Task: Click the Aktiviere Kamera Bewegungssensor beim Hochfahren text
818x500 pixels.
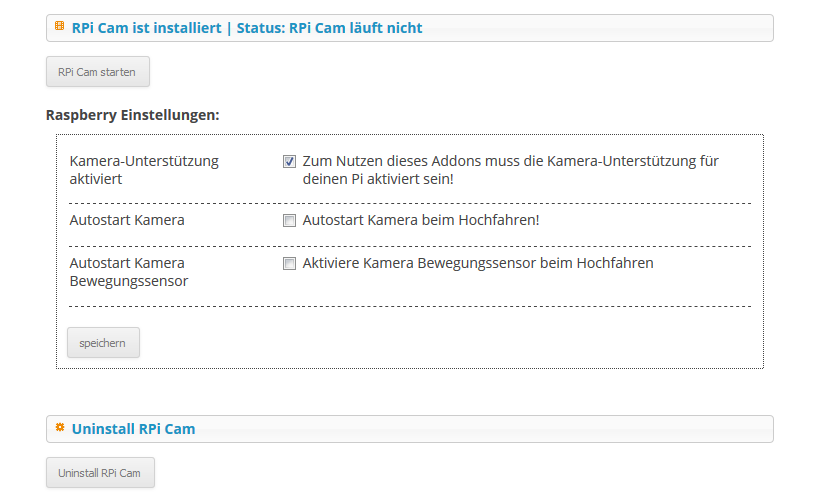Action: (x=478, y=263)
